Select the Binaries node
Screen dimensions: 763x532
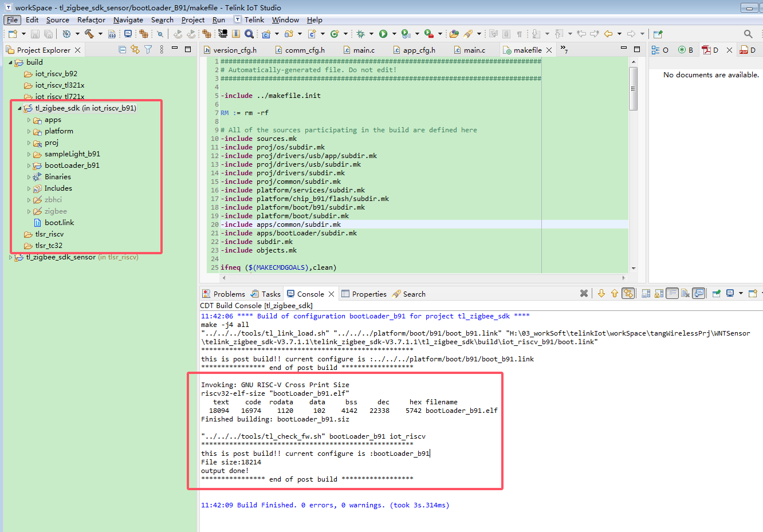point(52,177)
